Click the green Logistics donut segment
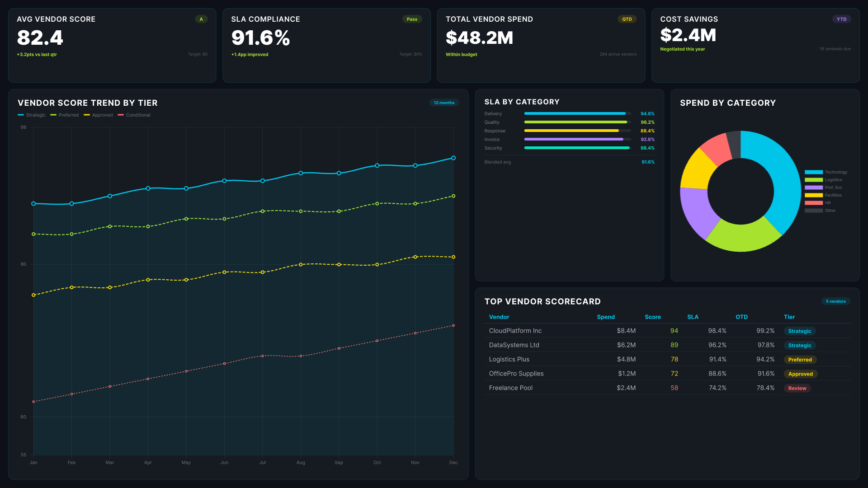Image resolution: width=868 pixels, height=488 pixels. click(743, 237)
